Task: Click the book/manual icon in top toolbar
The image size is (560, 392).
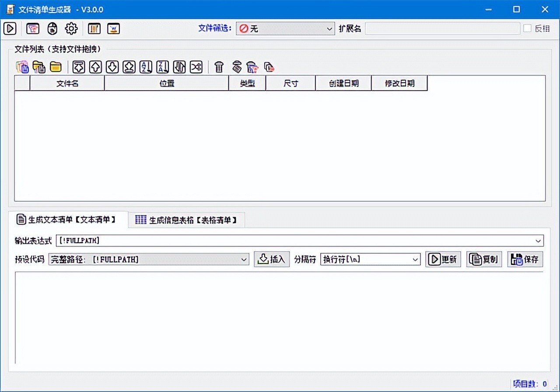Action: [94, 29]
